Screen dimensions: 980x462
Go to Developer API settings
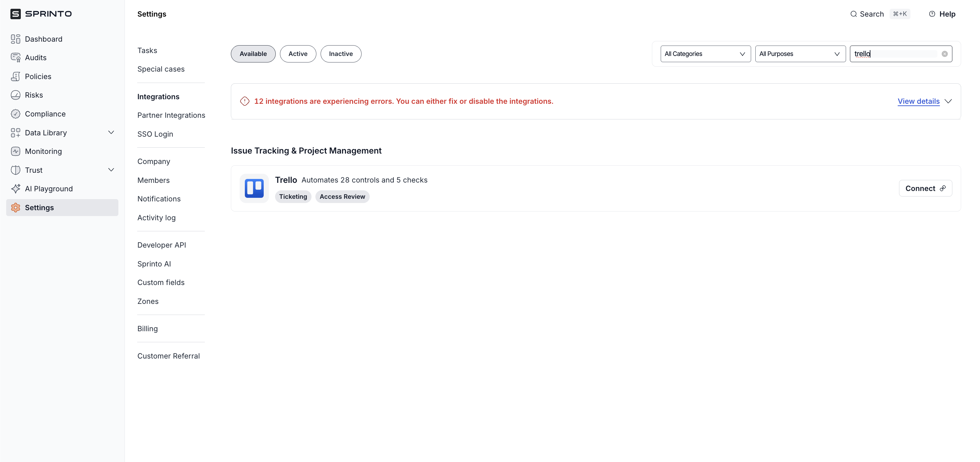click(161, 245)
